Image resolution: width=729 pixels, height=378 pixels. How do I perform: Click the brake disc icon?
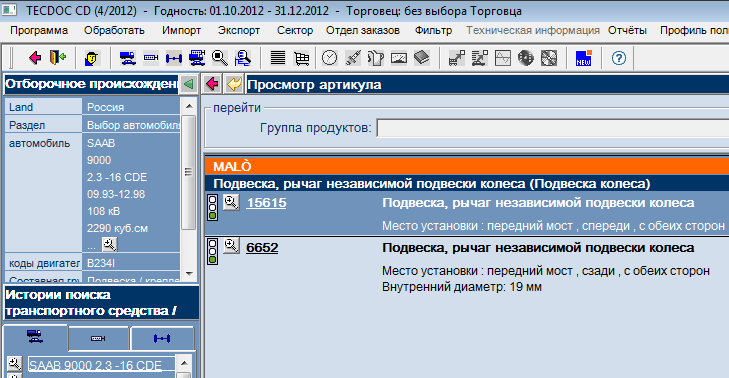point(526,58)
